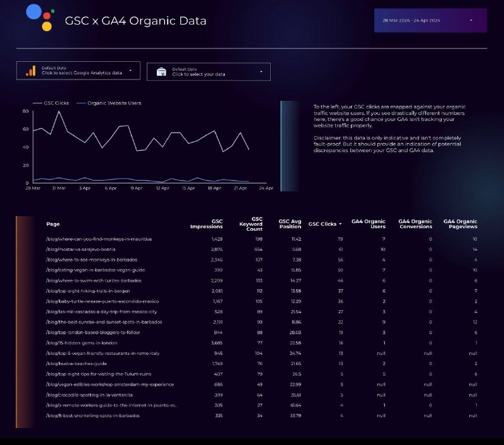This screenshot has width=504, height=445.
Task: Click the GSC Clicks sort arrow
Action: [x=340, y=224]
